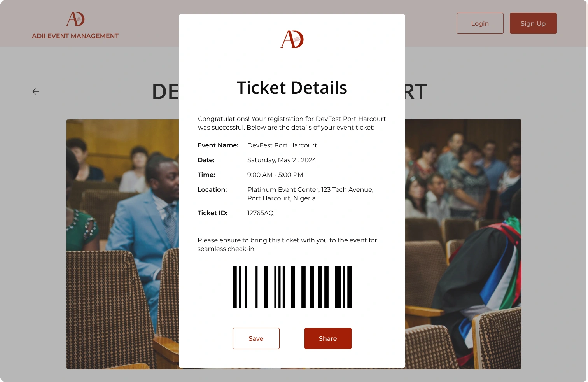
Task: Click the AD logo in header
Action: pos(75,19)
